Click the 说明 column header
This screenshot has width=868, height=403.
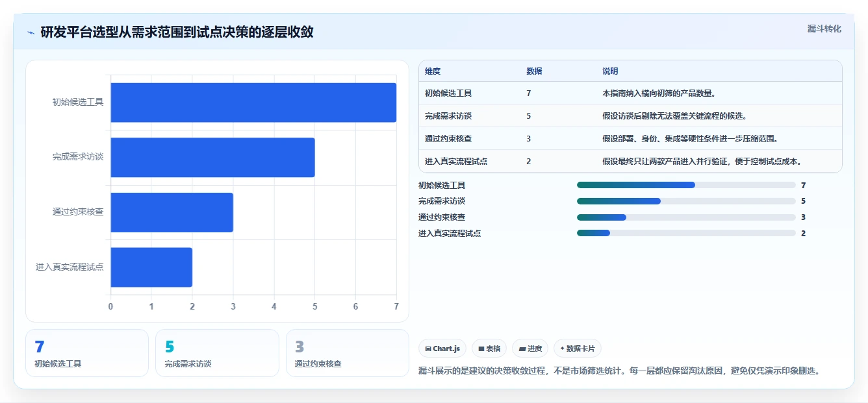point(610,71)
